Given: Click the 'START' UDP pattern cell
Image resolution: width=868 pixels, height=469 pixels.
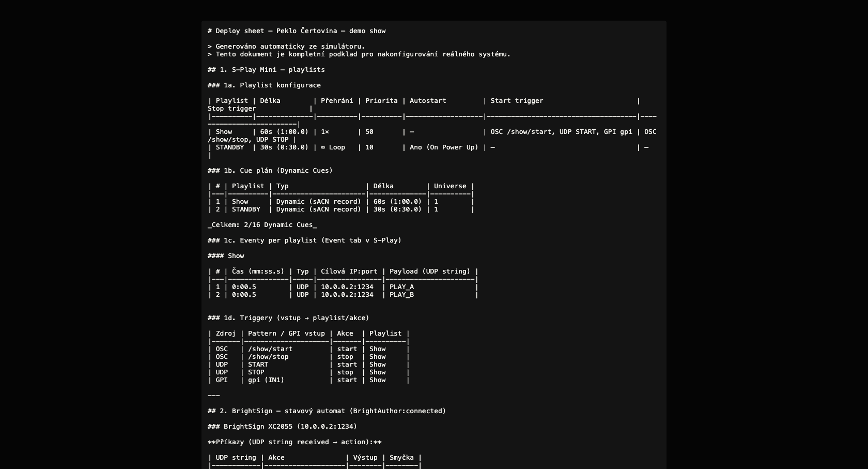Looking at the screenshot, I should point(258,365).
